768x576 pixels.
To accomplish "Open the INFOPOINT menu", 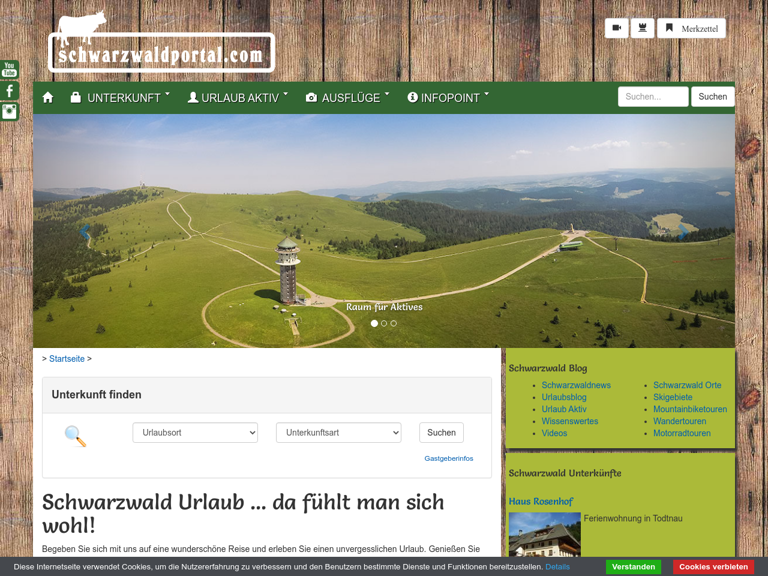I will [448, 97].
